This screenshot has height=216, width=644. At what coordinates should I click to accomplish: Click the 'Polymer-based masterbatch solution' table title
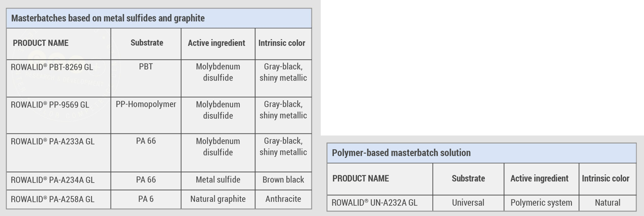pyautogui.click(x=401, y=153)
